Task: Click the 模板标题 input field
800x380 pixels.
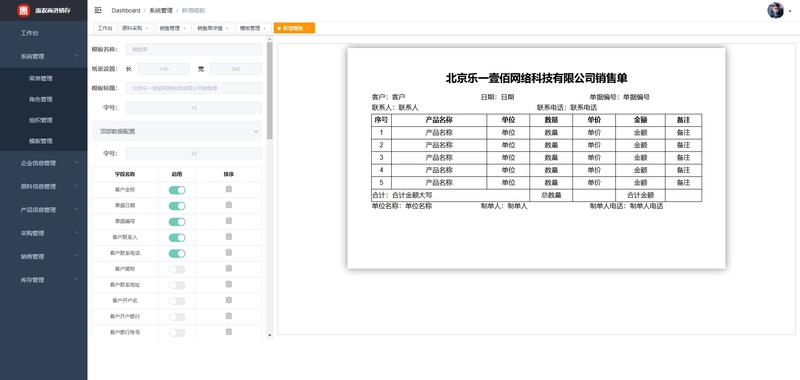Action: click(x=194, y=88)
